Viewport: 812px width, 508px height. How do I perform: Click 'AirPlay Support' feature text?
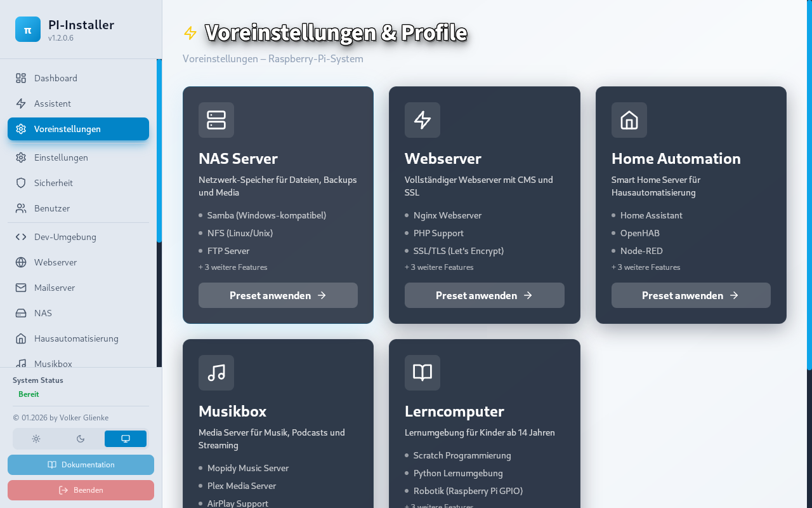click(x=238, y=503)
